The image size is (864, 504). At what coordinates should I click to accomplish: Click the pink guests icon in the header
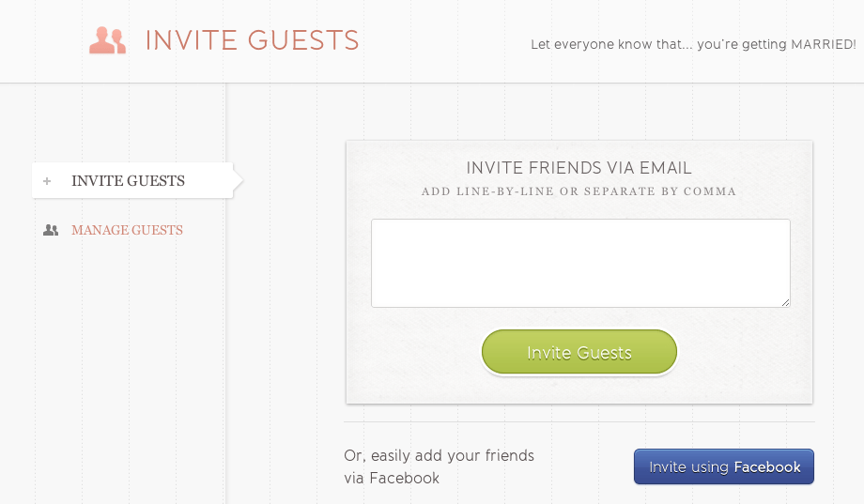tap(107, 40)
